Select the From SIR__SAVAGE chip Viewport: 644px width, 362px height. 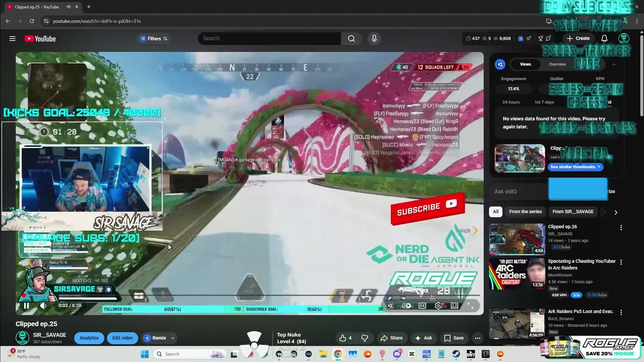[x=573, y=212]
